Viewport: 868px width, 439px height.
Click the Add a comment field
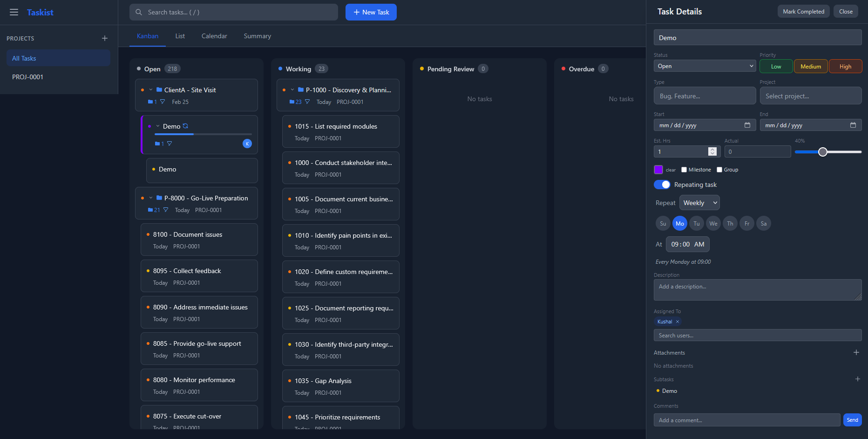(x=747, y=420)
